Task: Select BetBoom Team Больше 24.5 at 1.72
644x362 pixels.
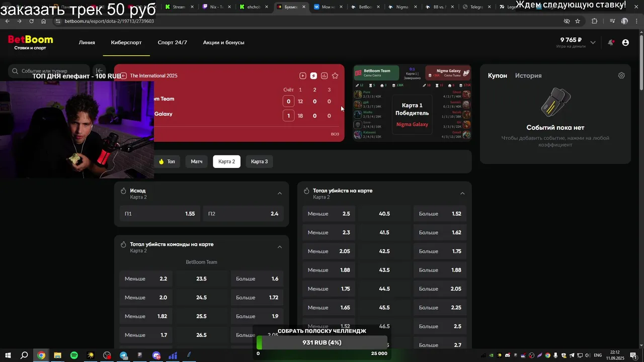Action: tap(257, 298)
